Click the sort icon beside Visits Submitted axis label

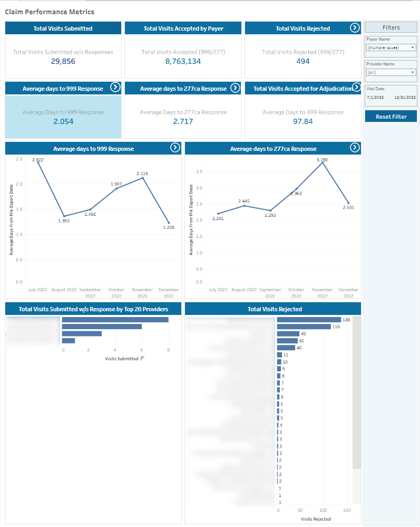(x=142, y=359)
